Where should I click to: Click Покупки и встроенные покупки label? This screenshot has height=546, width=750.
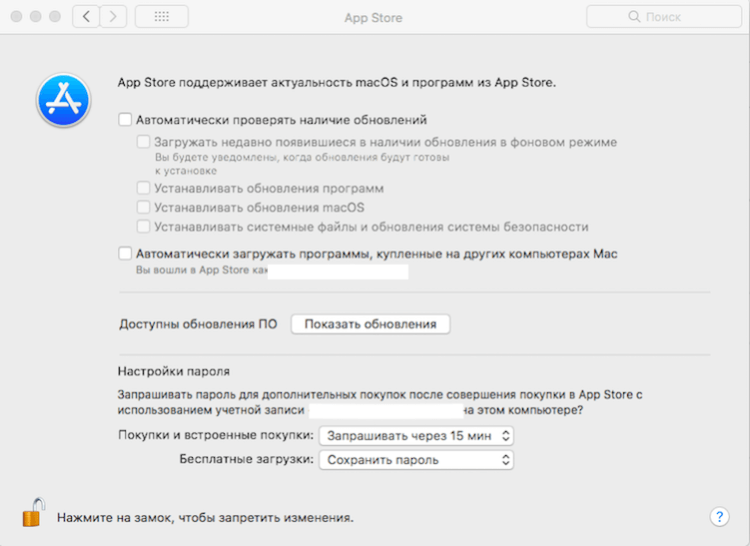(x=216, y=435)
